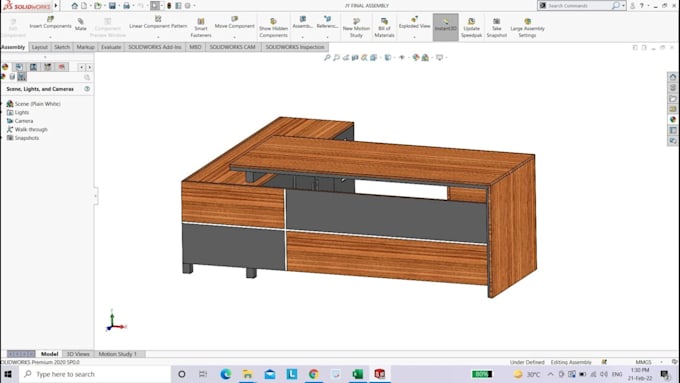Select Lights in the tree
This screenshot has width=680, height=383.
22,112
